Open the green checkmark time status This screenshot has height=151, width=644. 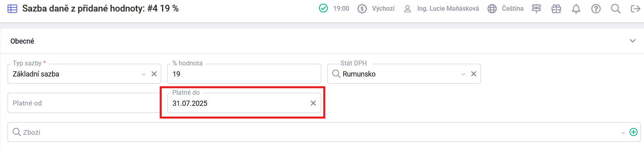(x=324, y=8)
